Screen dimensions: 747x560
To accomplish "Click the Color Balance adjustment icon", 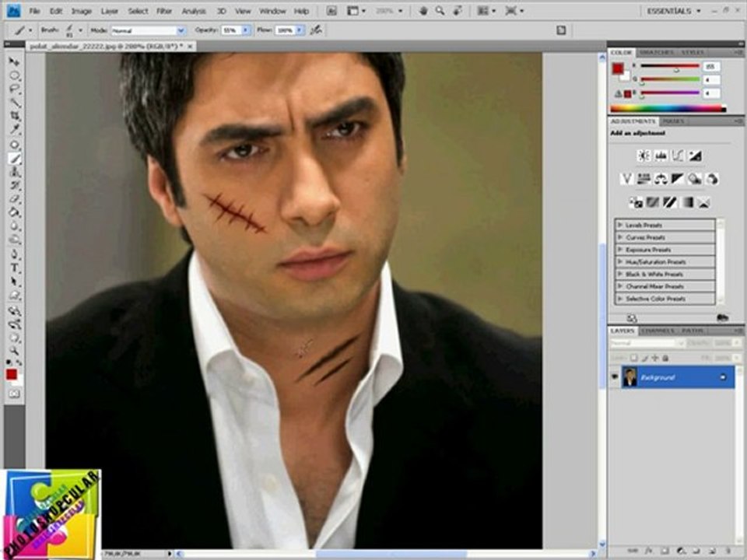I will coord(661,179).
